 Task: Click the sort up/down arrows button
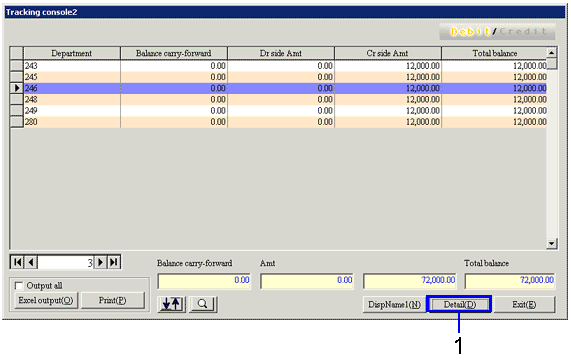(172, 304)
